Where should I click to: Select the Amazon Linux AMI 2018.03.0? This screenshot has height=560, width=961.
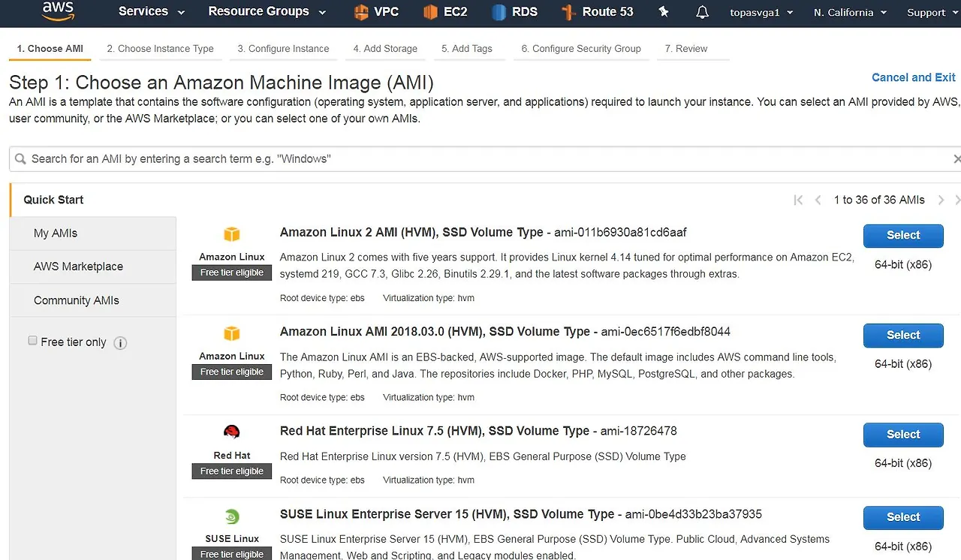coord(903,336)
